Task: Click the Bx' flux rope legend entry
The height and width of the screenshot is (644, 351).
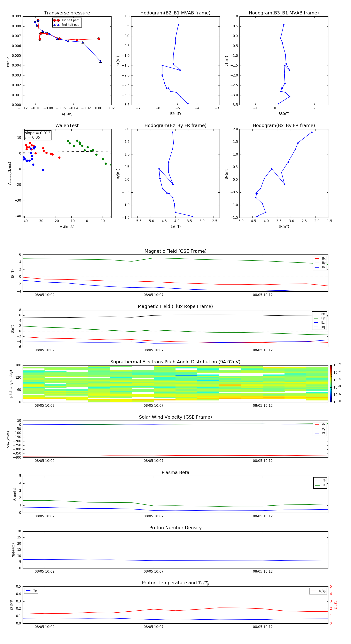Action: pyautogui.click(x=320, y=314)
